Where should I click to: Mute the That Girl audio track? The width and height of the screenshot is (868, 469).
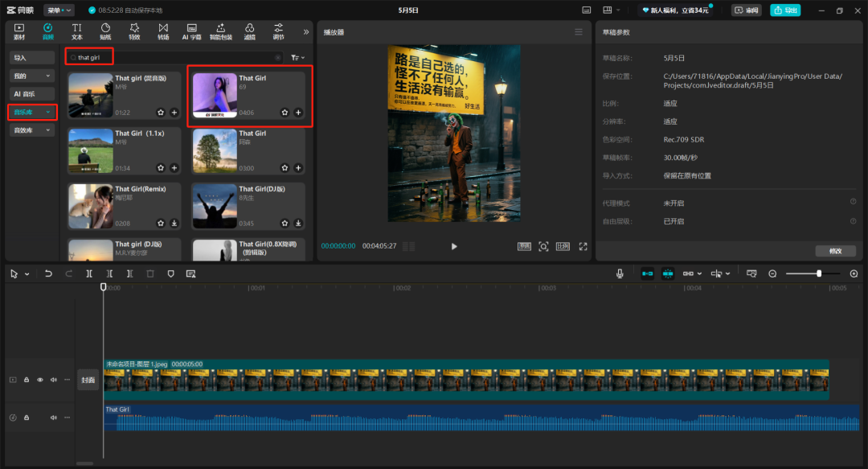54,418
